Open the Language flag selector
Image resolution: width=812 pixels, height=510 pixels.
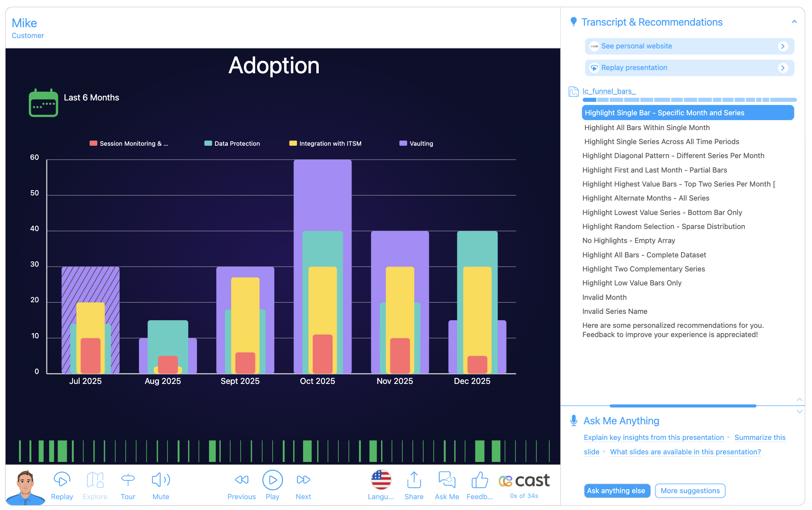pyautogui.click(x=381, y=480)
